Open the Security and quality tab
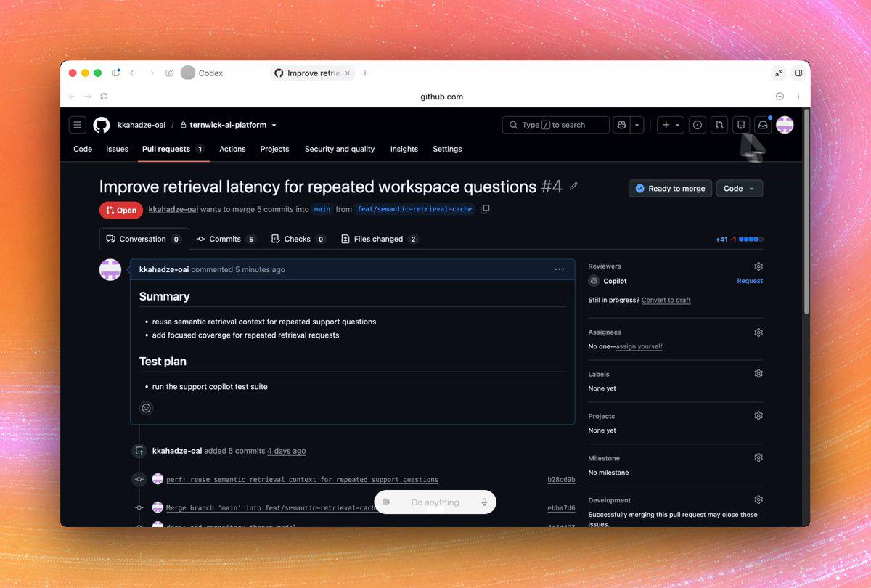Viewport: 871px width, 588px height. (x=340, y=149)
